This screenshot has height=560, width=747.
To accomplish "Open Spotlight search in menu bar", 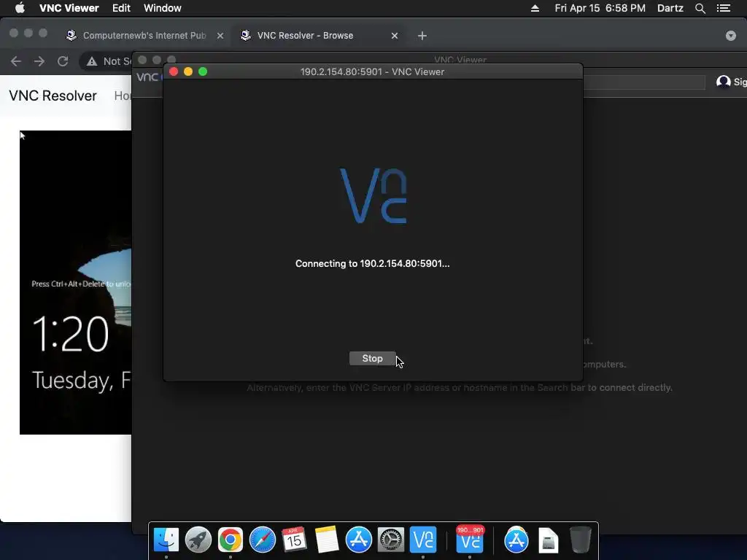I will 700,8.
